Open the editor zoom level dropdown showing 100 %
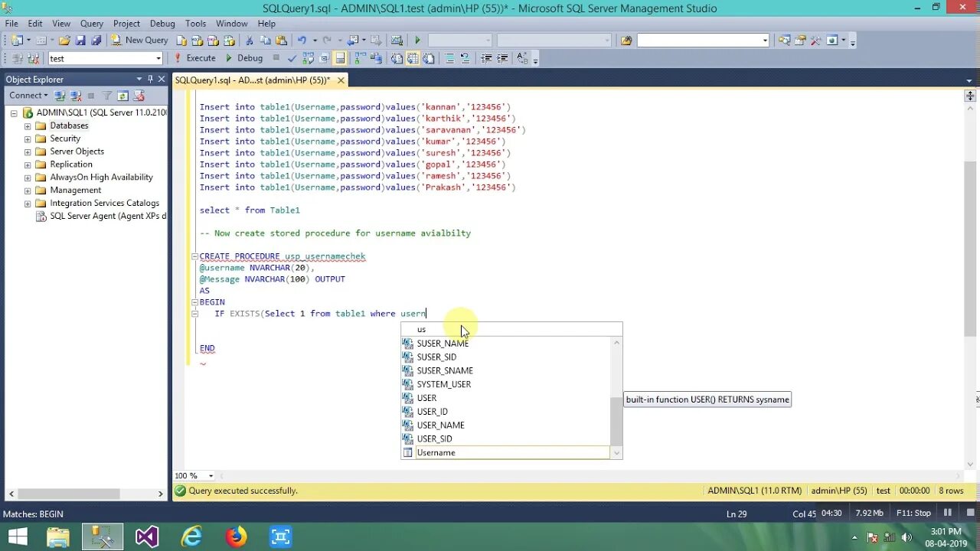Image resolution: width=980 pixels, height=551 pixels. (211, 475)
